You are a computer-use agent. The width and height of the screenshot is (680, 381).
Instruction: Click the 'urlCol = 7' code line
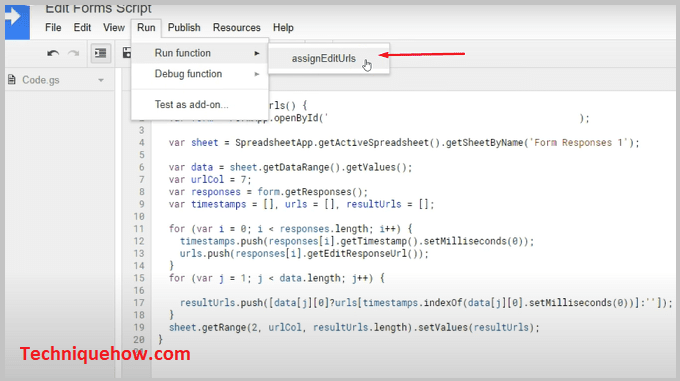click(210, 179)
